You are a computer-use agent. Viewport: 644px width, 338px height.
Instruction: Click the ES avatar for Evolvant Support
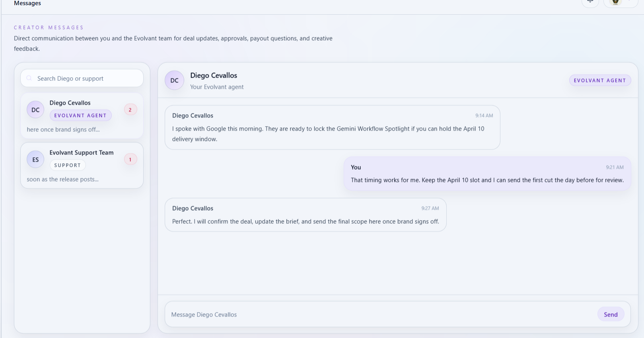pos(35,160)
